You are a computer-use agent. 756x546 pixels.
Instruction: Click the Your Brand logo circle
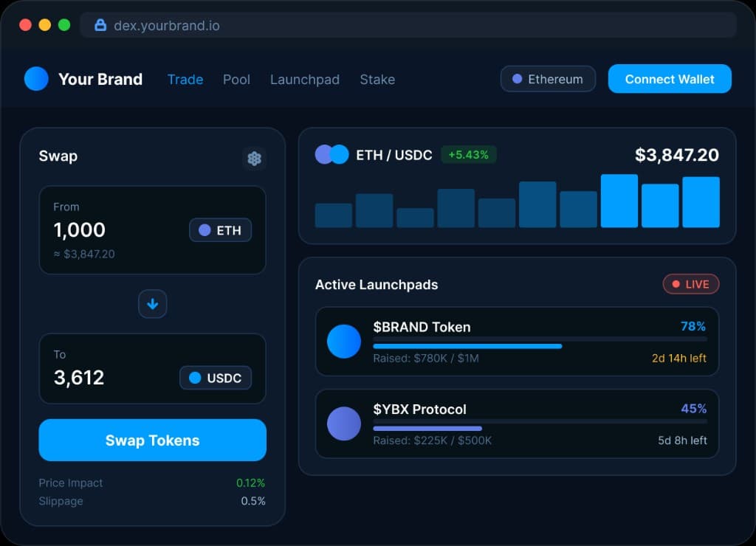coord(36,78)
